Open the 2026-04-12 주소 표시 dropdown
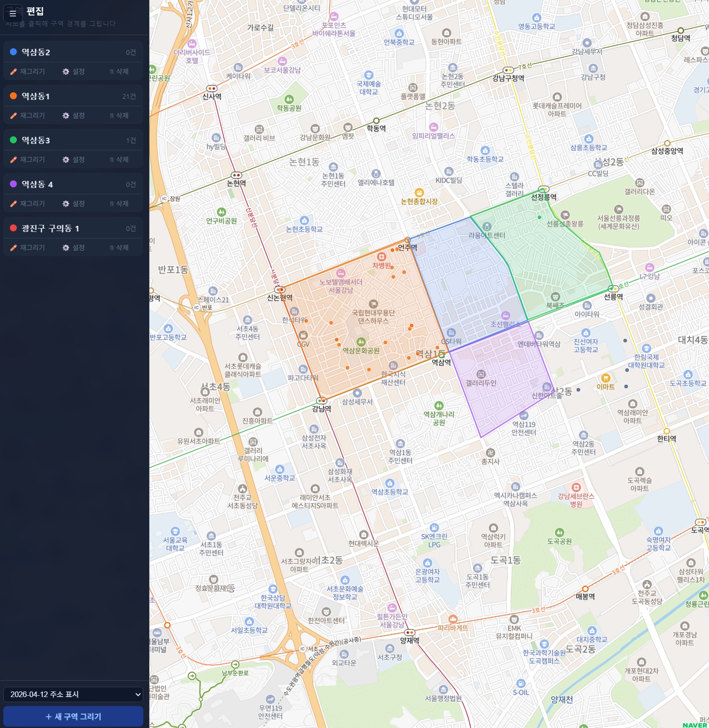The width and height of the screenshot is (709, 728). (73, 694)
